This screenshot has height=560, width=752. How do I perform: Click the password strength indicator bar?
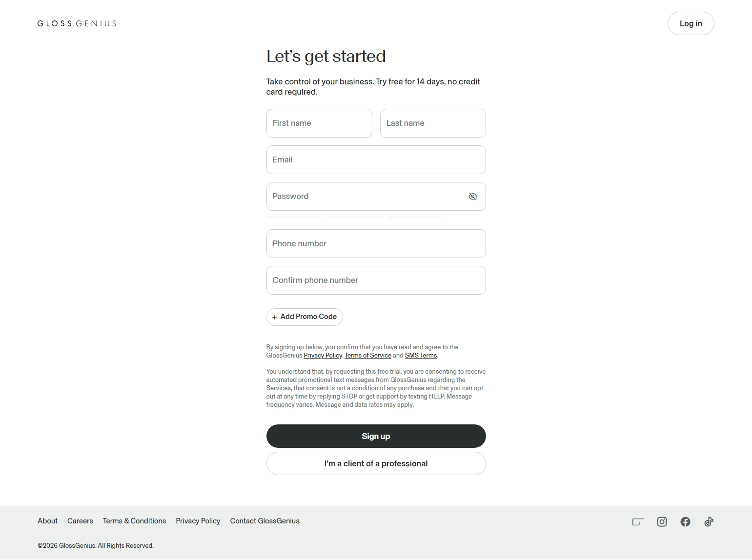pyautogui.click(x=354, y=216)
